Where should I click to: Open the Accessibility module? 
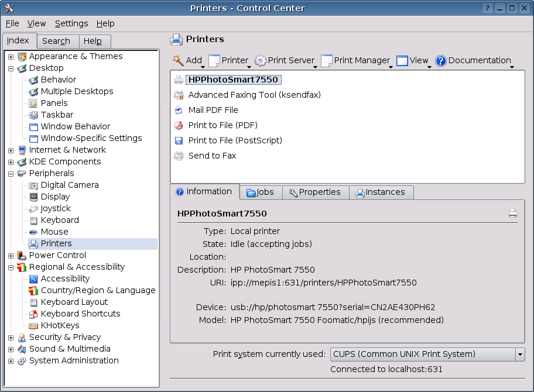coord(65,278)
